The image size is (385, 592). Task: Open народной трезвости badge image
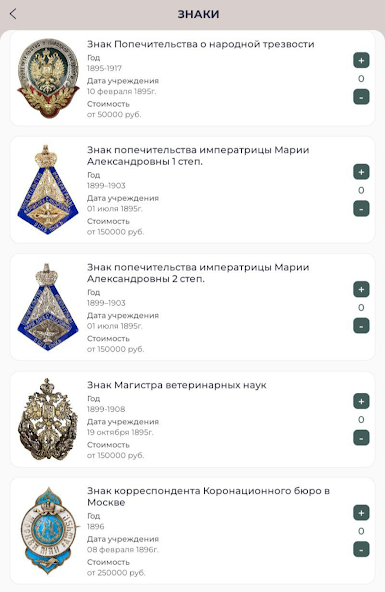click(48, 78)
